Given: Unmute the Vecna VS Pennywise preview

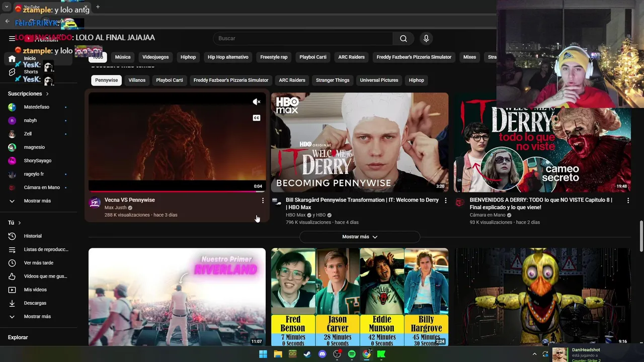Looking at the screenshot, I should [x=257, y=102].
